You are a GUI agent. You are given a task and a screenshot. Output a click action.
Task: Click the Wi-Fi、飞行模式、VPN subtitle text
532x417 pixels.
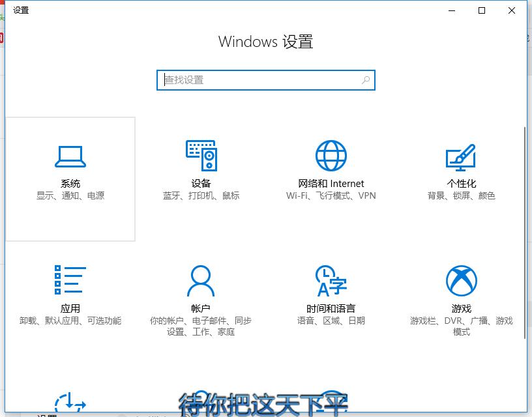[x=331, y=194]
